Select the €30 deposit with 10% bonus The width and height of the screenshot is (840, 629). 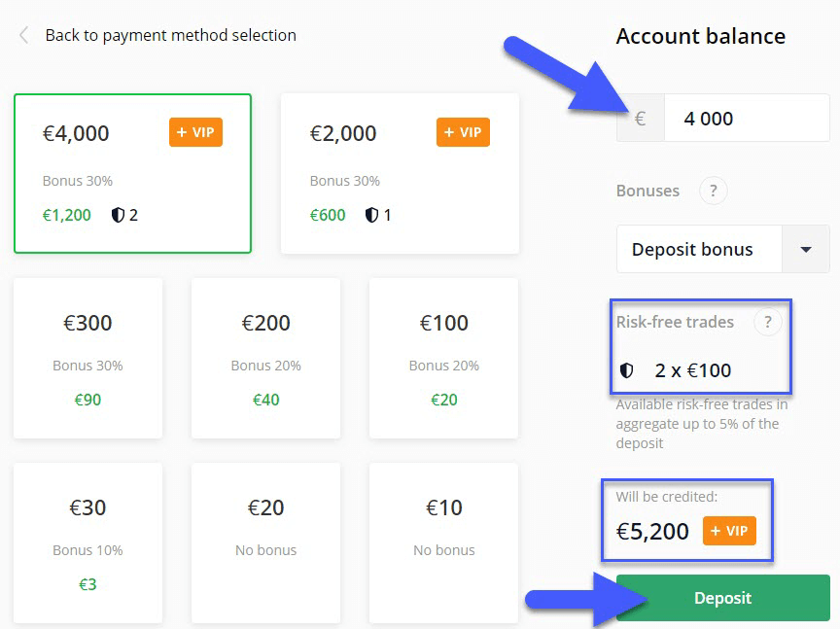[87, 542]
